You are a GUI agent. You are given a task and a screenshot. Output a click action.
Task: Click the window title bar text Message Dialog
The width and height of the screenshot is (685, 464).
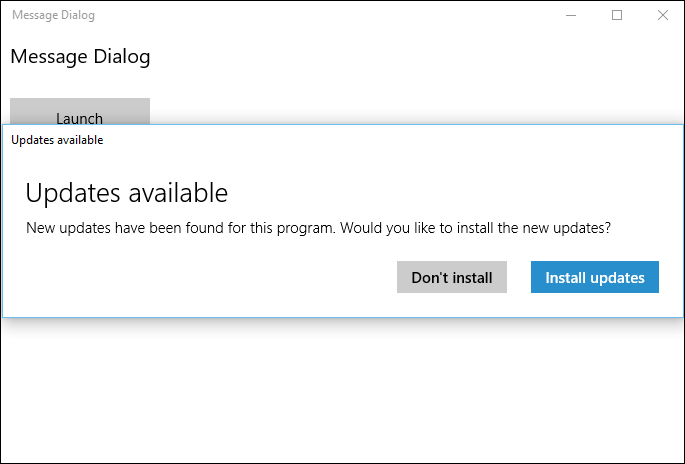(53, 15)
